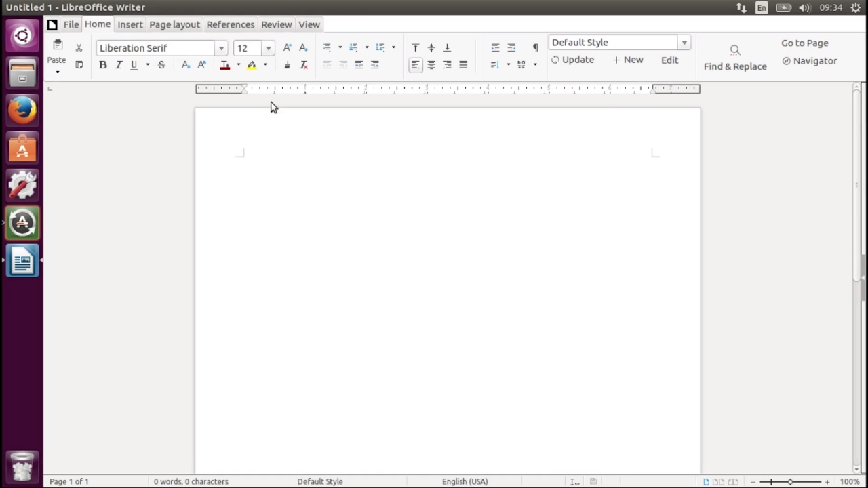Switch to the Insert tab
The image size is (868, 488).
click(x=130, y=24)
